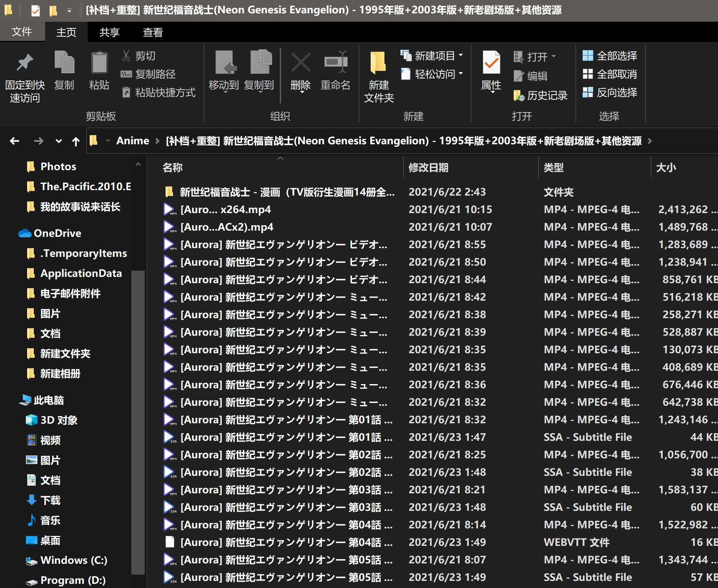Screen dimensions: 718x588
Task: Click scroll-up arrow of navigation pane
Action: pyautogui.click(x=138, y=165)
